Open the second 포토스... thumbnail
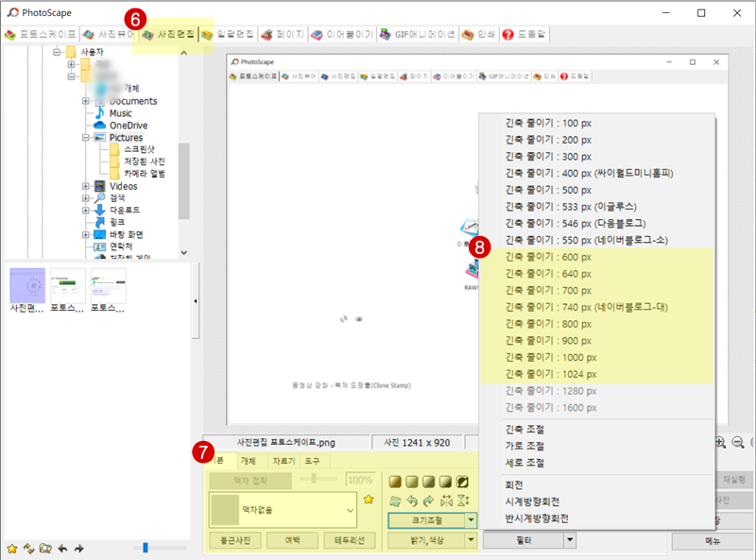This screenshot has width=756, height=560. [x=108, y=291]
